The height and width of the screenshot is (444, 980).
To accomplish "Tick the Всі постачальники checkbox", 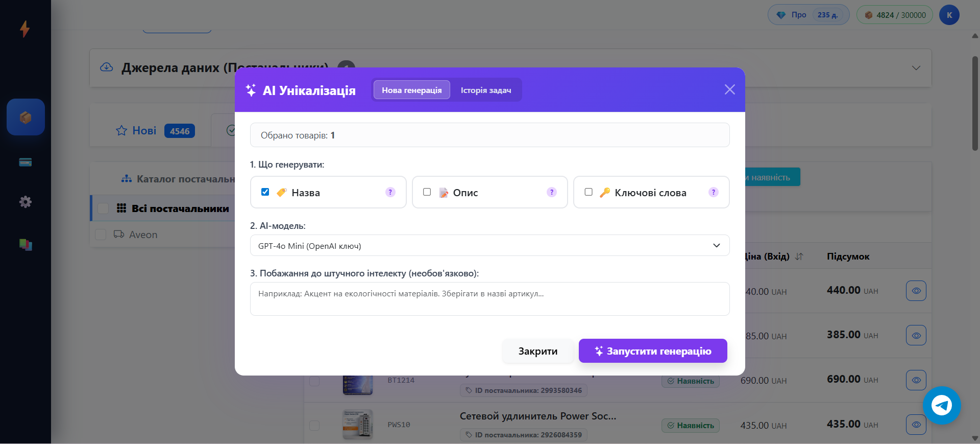I will pyautogui.click(x=103, y=208).
